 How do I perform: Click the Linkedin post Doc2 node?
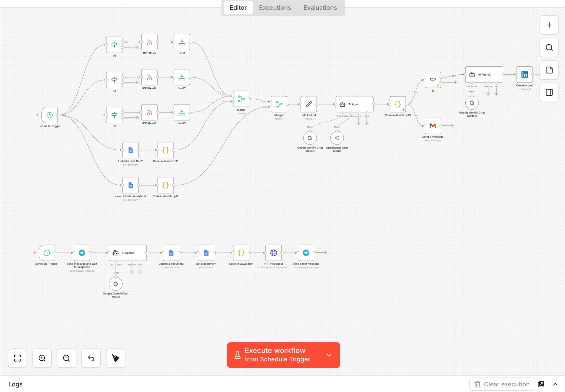pyautogui.click(x=130, y=150)
